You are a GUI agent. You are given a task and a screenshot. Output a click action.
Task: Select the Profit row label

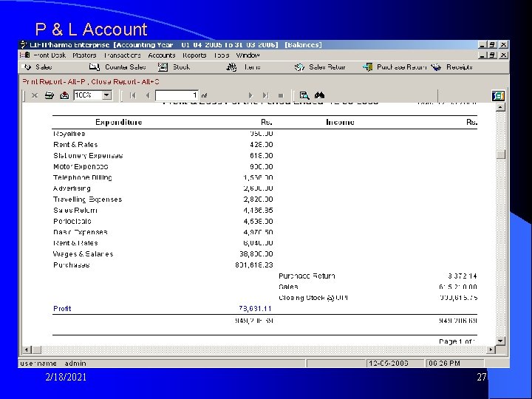[62, 309]
